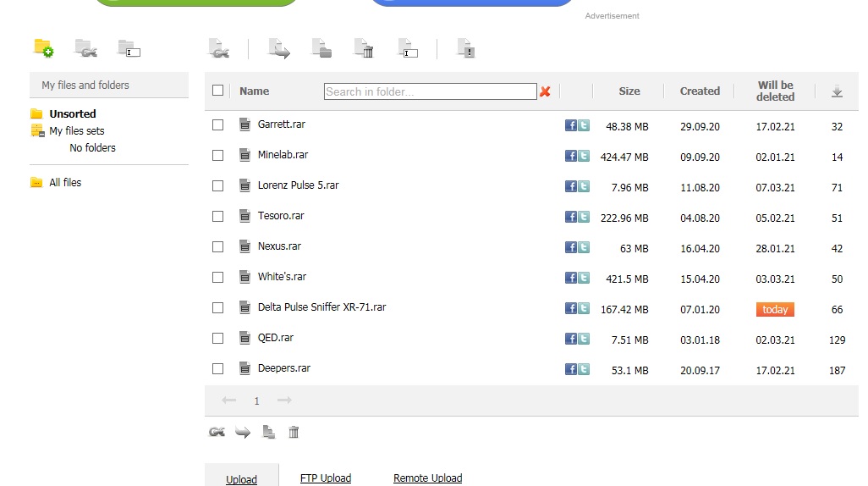Image resolution: width=868 pixels, height=486 pixels.
Task: Check the box for Garrett.rar
Action: [217, 125]
